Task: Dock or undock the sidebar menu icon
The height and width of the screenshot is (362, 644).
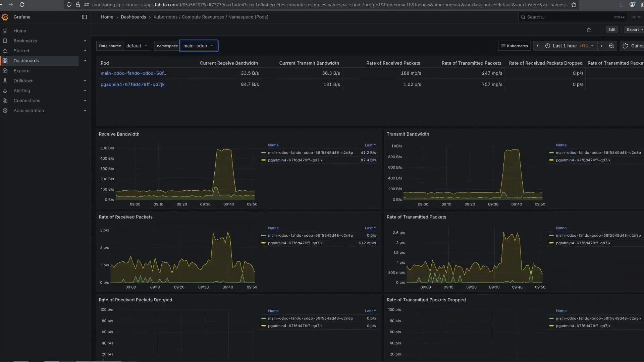Action: (x=85, y=17)
